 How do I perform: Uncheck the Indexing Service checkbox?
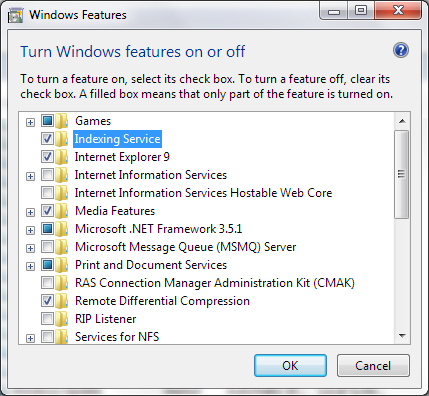click(47, 138)
